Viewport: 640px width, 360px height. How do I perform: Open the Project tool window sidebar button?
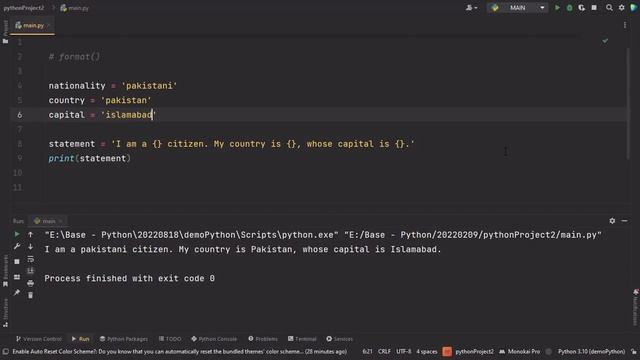click(x=5, y=33)
